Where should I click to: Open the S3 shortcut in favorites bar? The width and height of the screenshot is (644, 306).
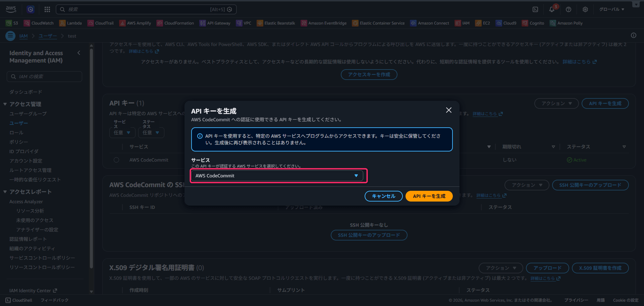click(x=12, y=23)
